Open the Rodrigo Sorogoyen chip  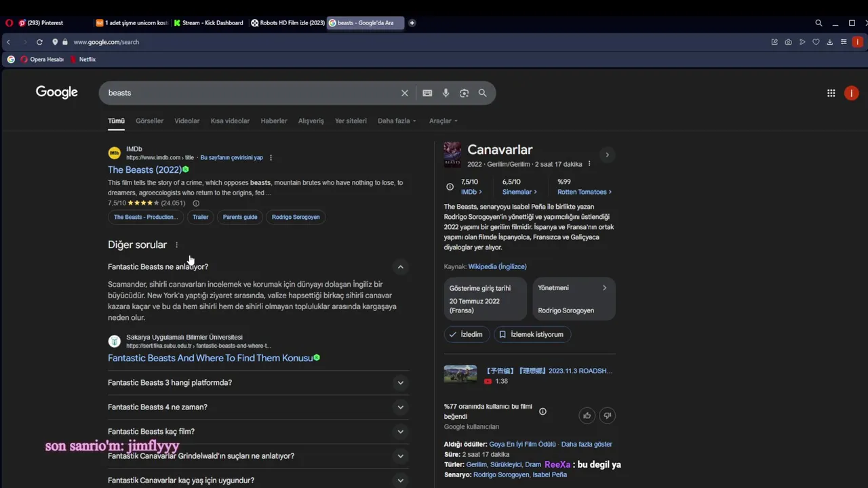click(296, 217)
